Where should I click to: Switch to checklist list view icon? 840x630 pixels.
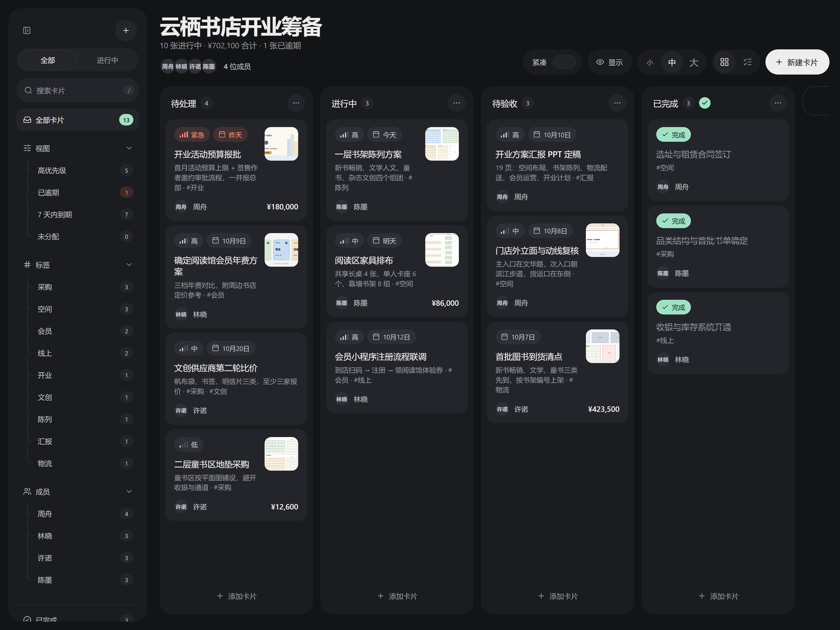pos(747,62)
